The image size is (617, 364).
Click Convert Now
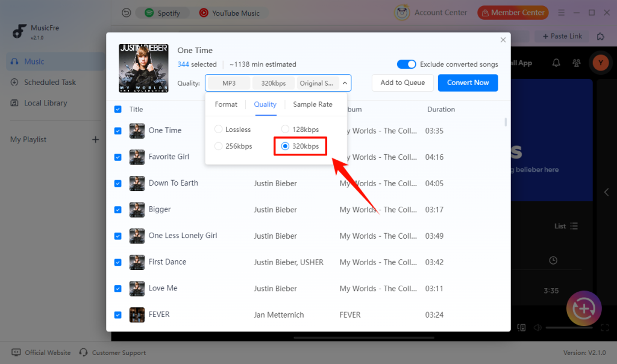(468, 83)
